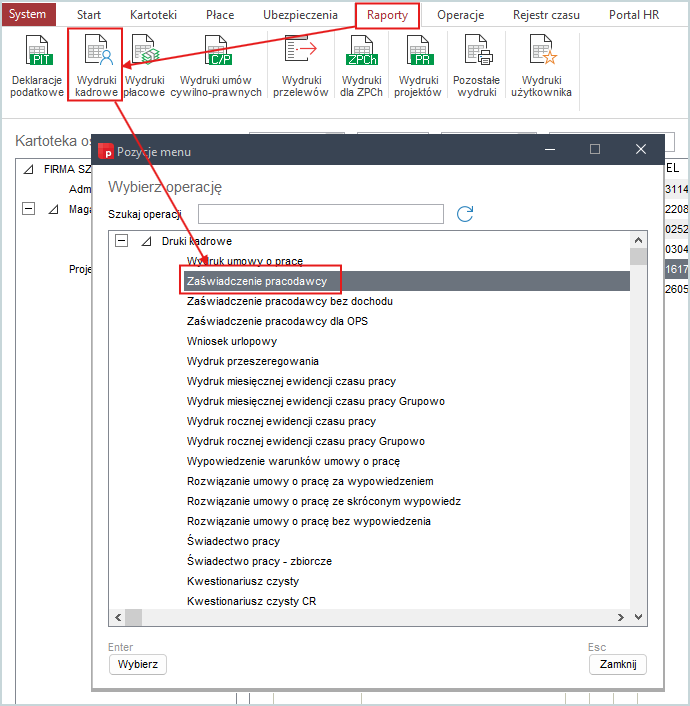Select Świadectwo pracy - zbiorcze
This screenshot has height=706, width=690.
click(259, 561)
